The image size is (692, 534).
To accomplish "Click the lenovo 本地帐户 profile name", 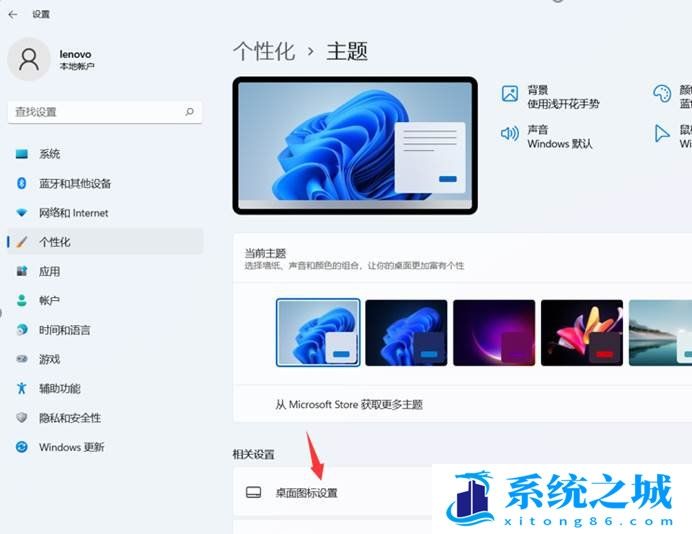I will tap(77, 60).
